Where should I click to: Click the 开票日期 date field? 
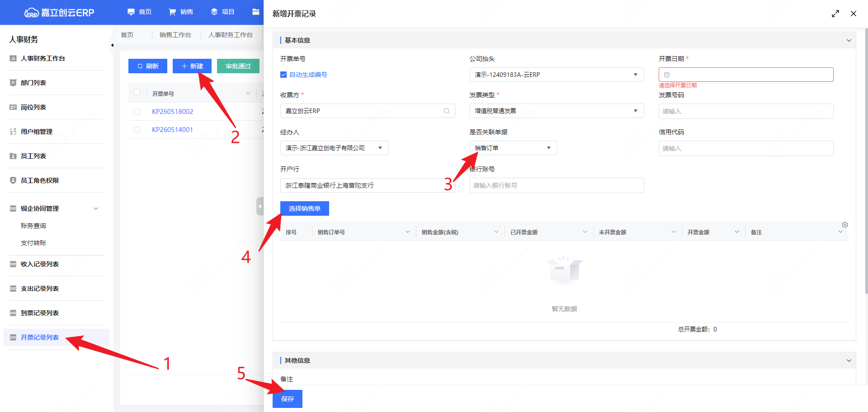[x=746, y=75]
